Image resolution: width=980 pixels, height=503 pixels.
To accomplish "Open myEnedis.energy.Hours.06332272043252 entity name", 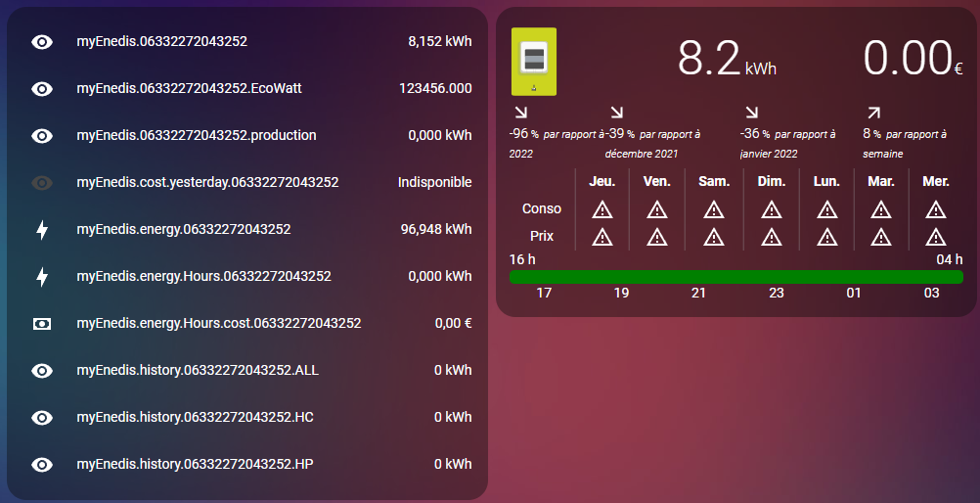I will click(x=203, y=276).
